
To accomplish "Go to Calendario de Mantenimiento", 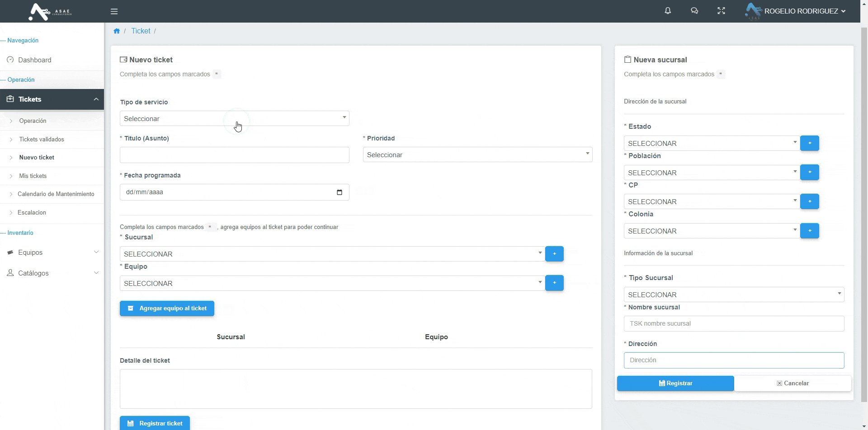I will [x=56, y=194].
